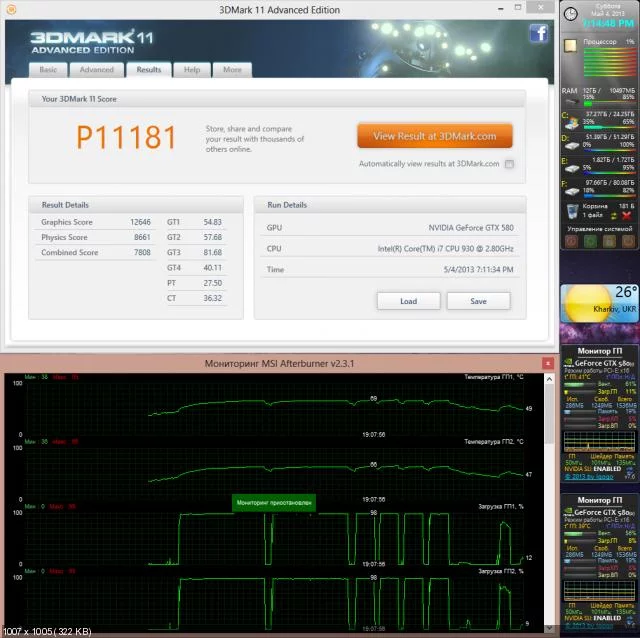Click the Afterburner scrollbar down arrow
This screenshot has width=640, height=638.
[549, 628]
